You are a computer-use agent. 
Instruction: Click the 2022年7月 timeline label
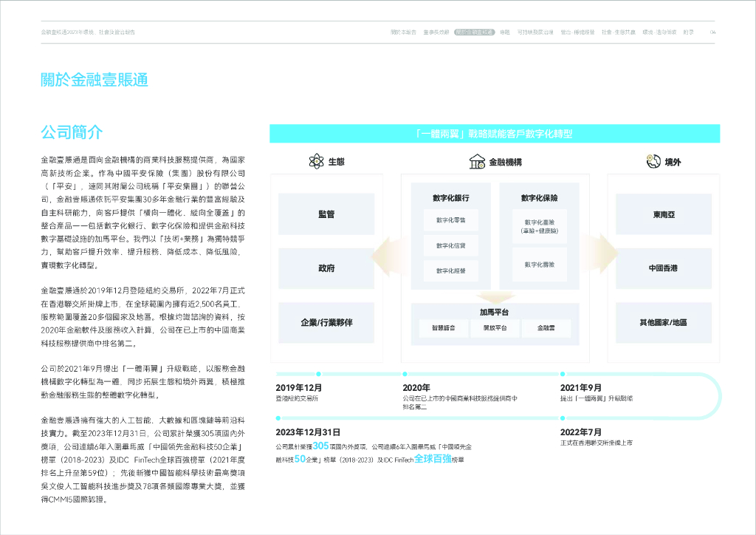(x=581, y=432)
